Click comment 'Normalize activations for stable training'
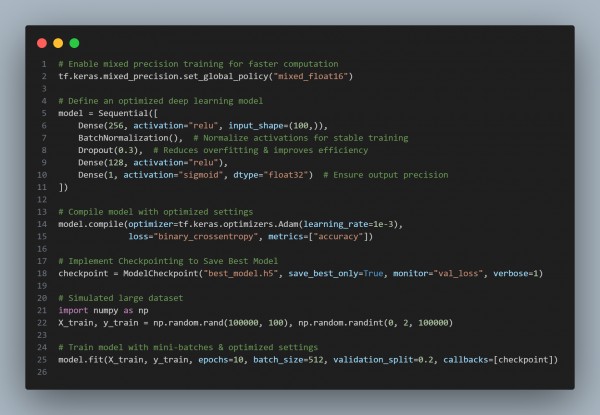This screenshot has width=600, height=415. 301,138
